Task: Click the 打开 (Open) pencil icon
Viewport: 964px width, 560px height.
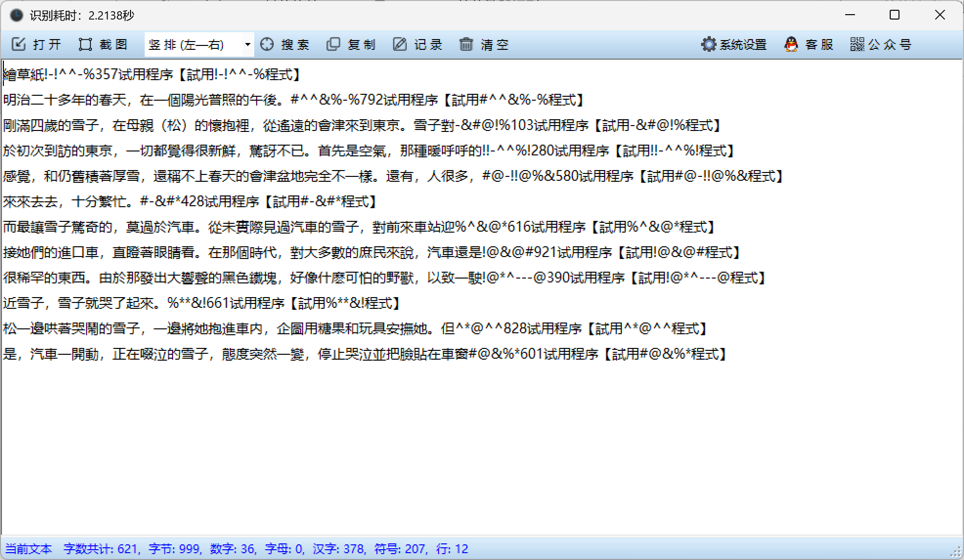Action: pyautogui.click(x=19, y=44)
